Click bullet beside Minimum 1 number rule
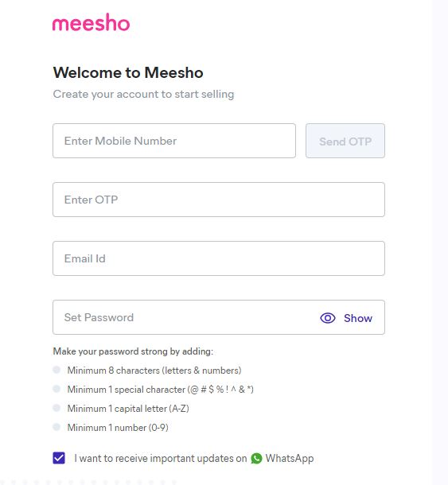Viewport: 448px width, 485px height. coord(56,427)
